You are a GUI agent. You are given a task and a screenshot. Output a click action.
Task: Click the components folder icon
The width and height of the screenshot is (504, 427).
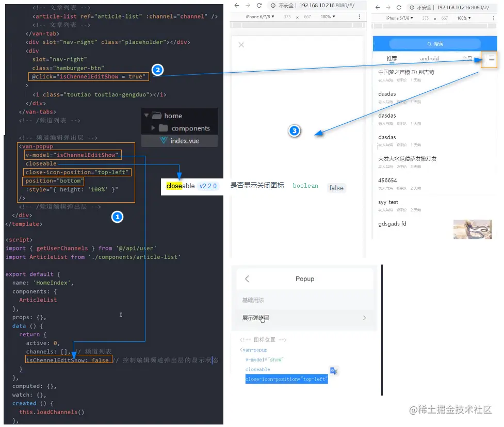164,128
